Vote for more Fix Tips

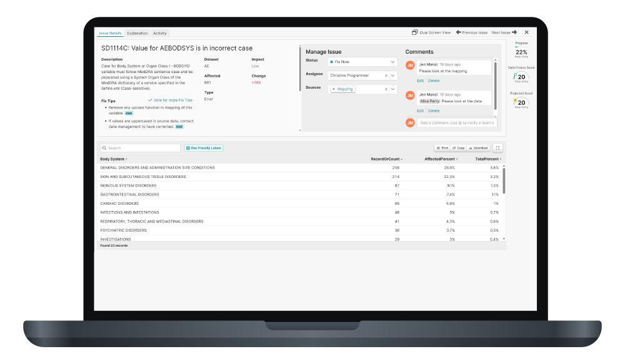[172, 100]
